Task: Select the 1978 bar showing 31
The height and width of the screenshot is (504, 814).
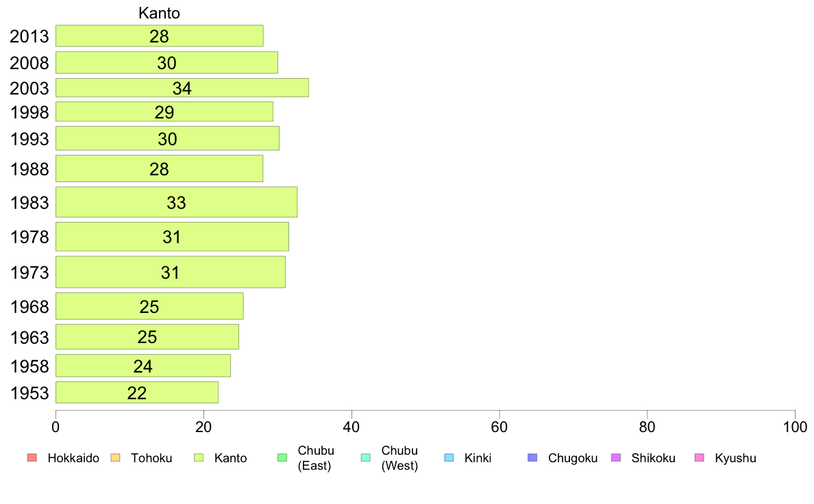Action: [x=173, y=237]
